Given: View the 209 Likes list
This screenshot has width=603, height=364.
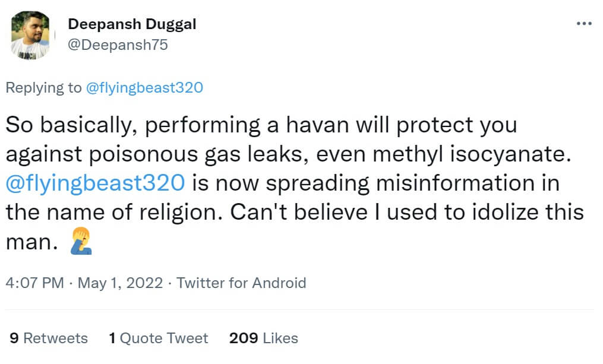Looking at the screenshot, I should click(263, 338).
